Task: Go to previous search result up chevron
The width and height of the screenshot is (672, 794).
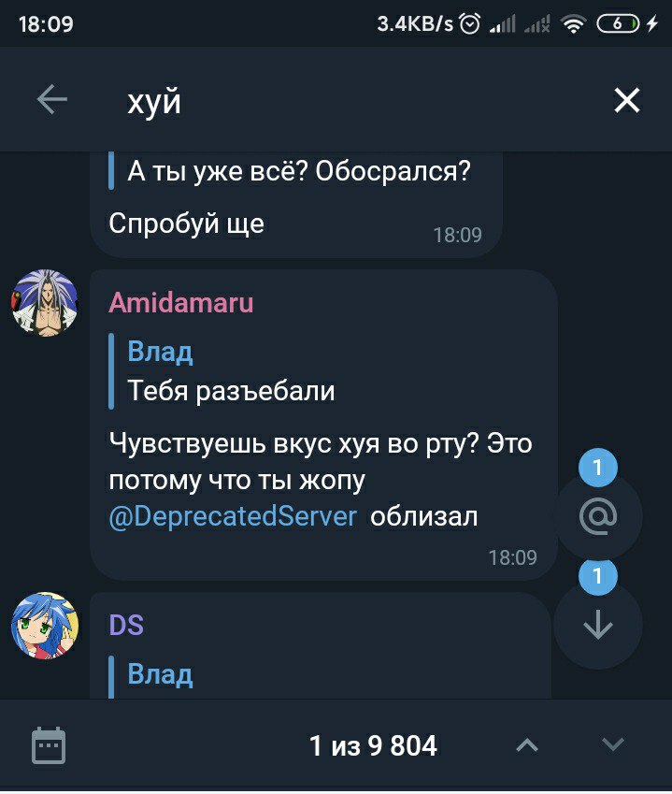Action: (x=527, y=745)
